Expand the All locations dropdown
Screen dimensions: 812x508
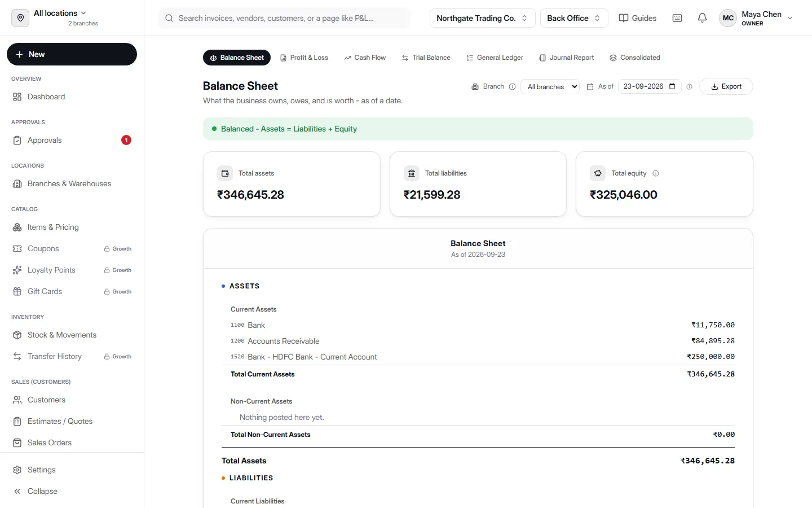[60, 13]
